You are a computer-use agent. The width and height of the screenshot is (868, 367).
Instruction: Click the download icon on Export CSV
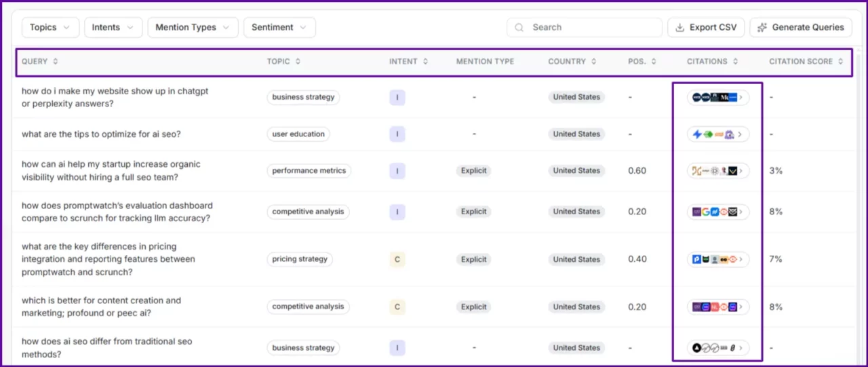(x=680, y=28)
